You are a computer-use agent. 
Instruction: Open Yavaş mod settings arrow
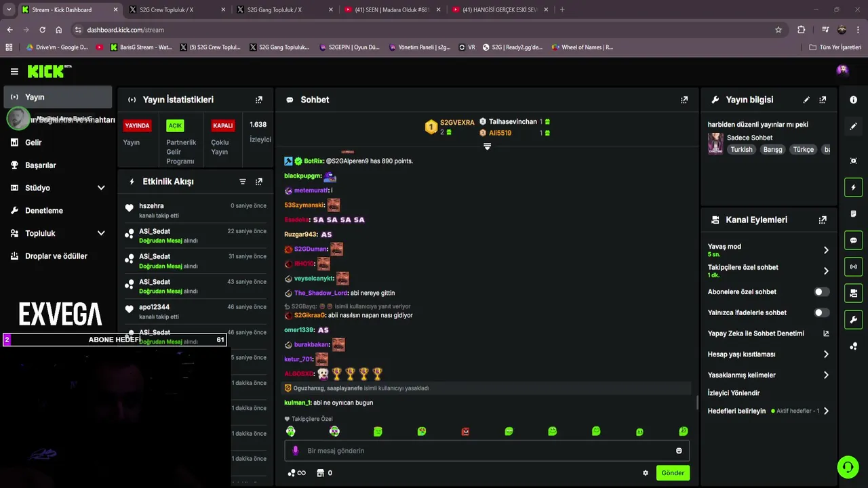[x=826, y=250]
